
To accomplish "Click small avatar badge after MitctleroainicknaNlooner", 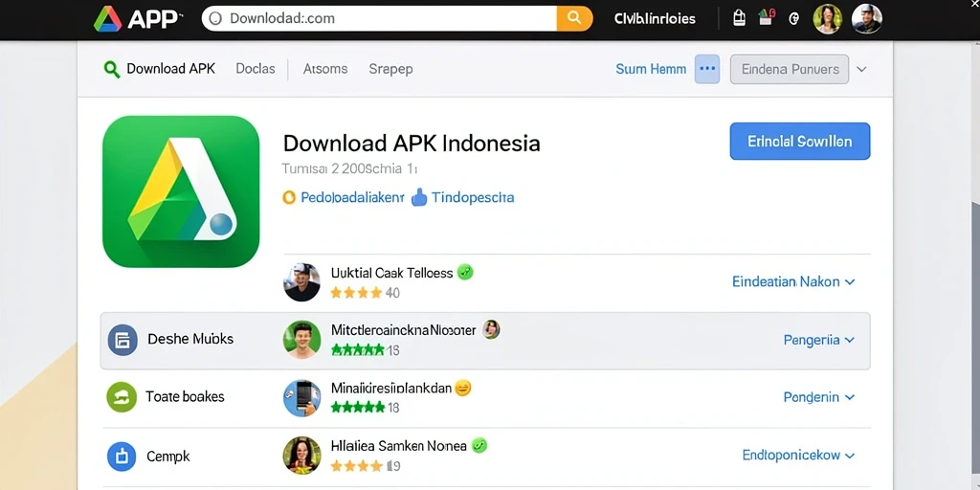I will click(x=491, y=329).
